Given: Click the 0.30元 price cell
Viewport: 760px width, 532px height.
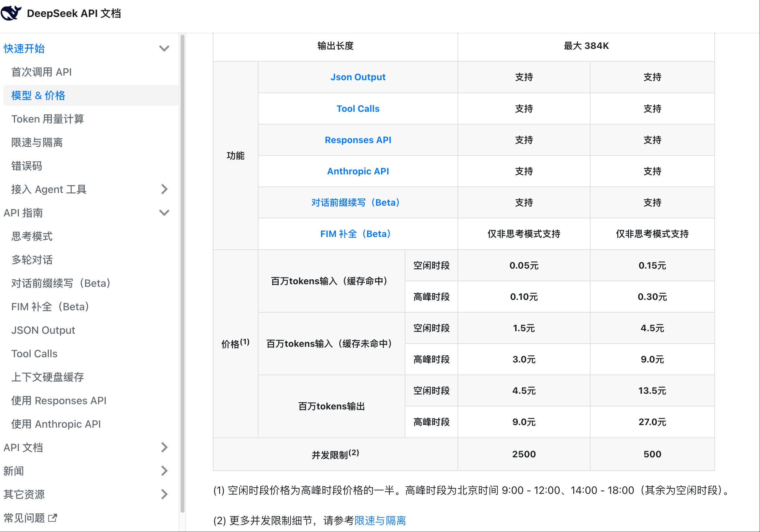Looking at the screenshot, I should click(652, 297).
